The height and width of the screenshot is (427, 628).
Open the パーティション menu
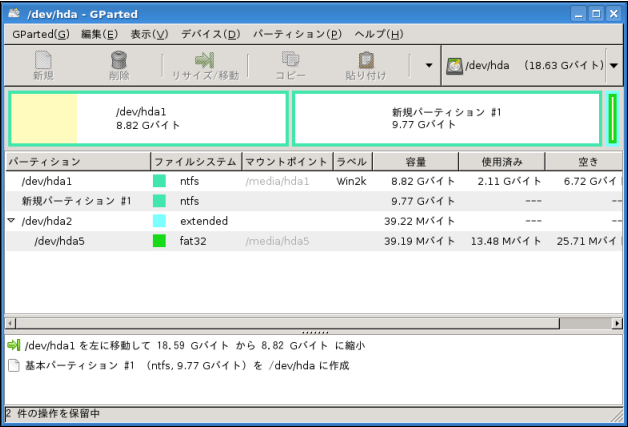point(297,34)
